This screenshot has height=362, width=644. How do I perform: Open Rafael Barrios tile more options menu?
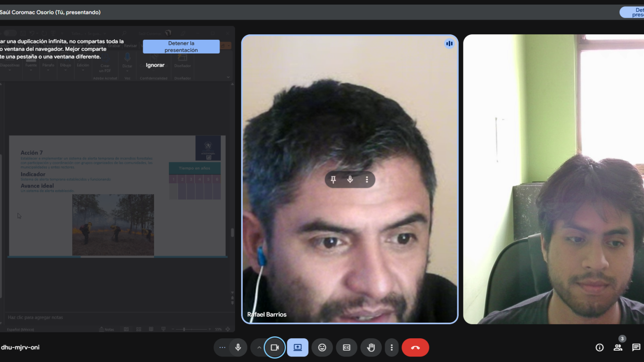pyautogui.click(x=367, y=180)
